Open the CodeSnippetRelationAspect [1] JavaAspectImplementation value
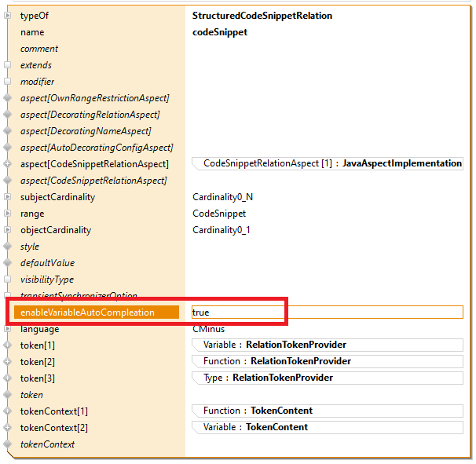This screenshot has height=464, width=476. 328,163
